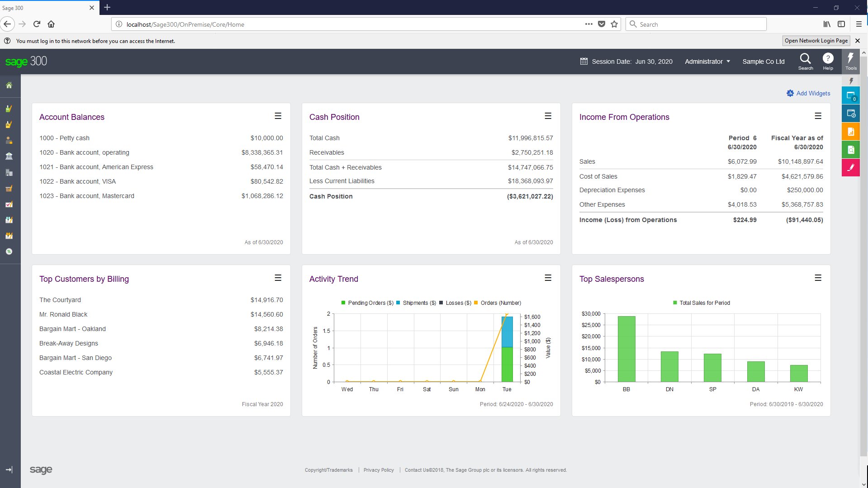Switch to the Tools tab
868x488 pixels.
tap(851, 61)
